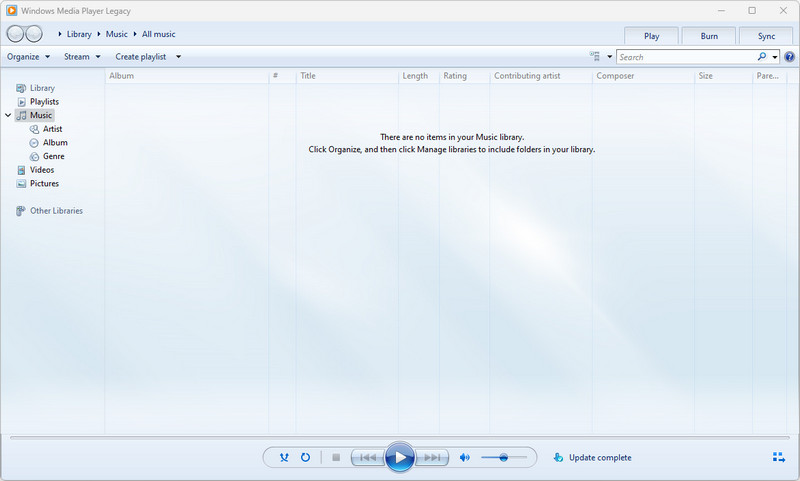Click Library in the breadcrumb
This screenshot has width=800, height=481.
click(x=79, y=34)
